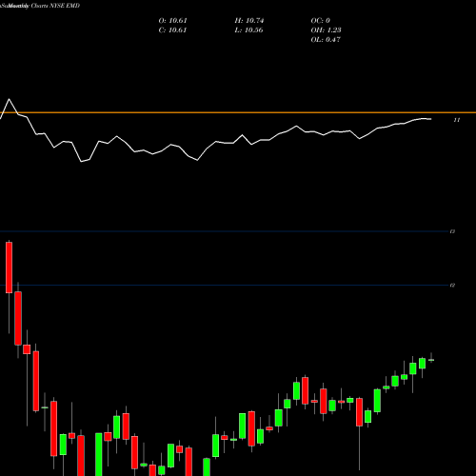Click the "11" axis label by the white line

456,120
